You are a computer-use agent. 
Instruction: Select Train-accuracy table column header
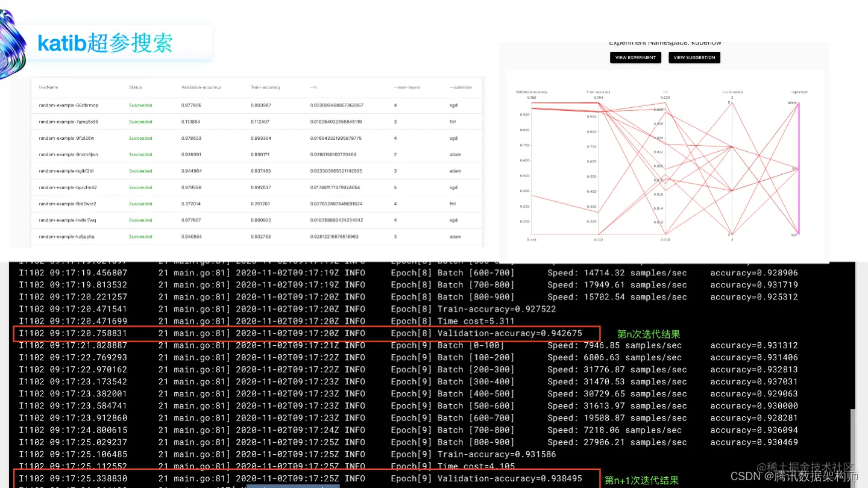(x=266, y=87)
